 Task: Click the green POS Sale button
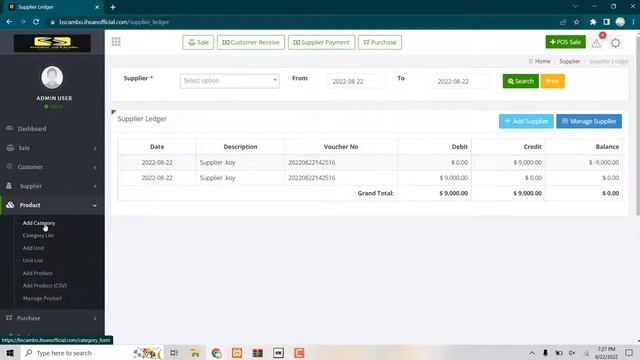565,42
